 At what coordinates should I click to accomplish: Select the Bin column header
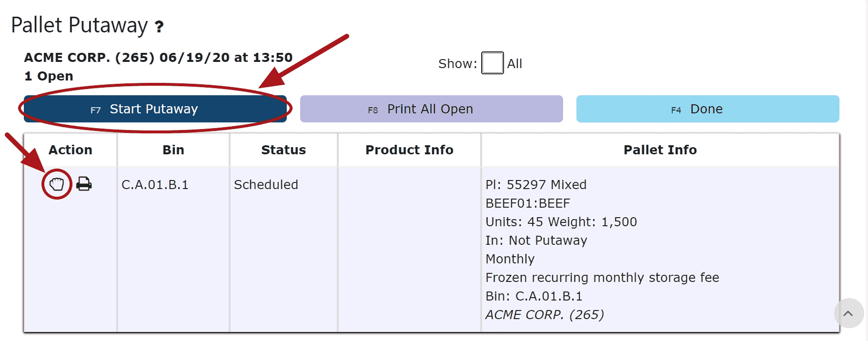pos(173,150)
